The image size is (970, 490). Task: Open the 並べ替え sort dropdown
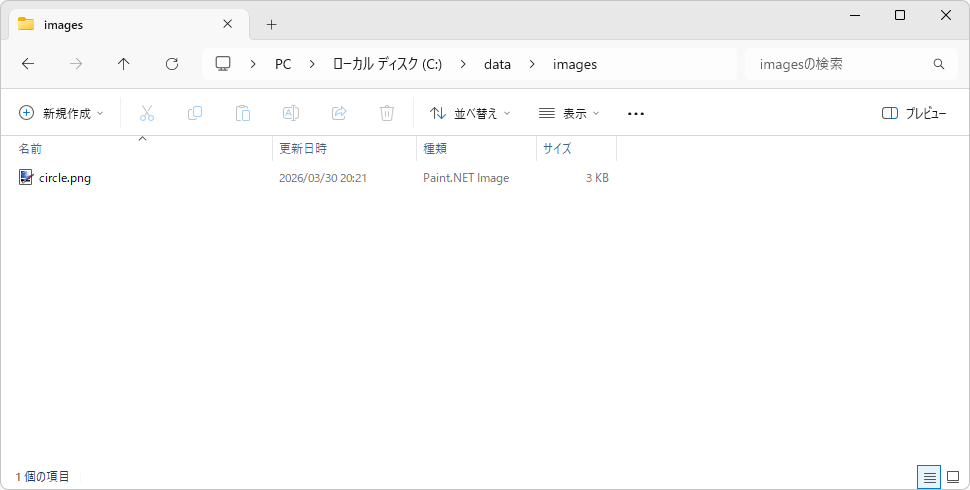470,113
